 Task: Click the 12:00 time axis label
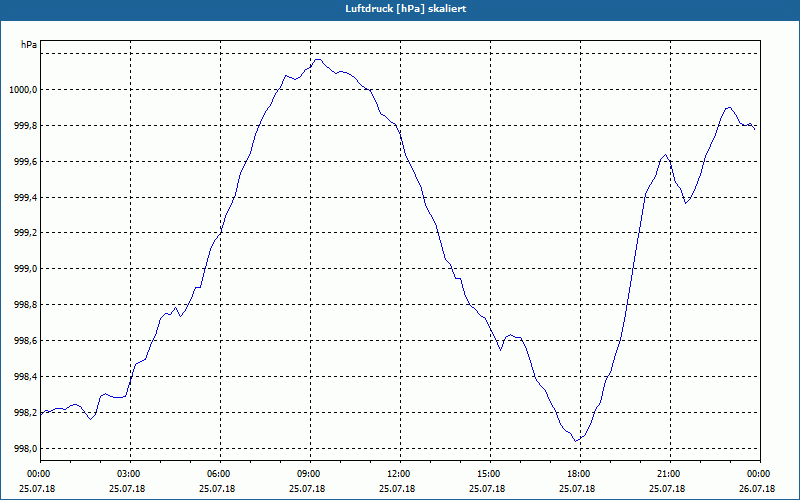(x=397, y=474)
